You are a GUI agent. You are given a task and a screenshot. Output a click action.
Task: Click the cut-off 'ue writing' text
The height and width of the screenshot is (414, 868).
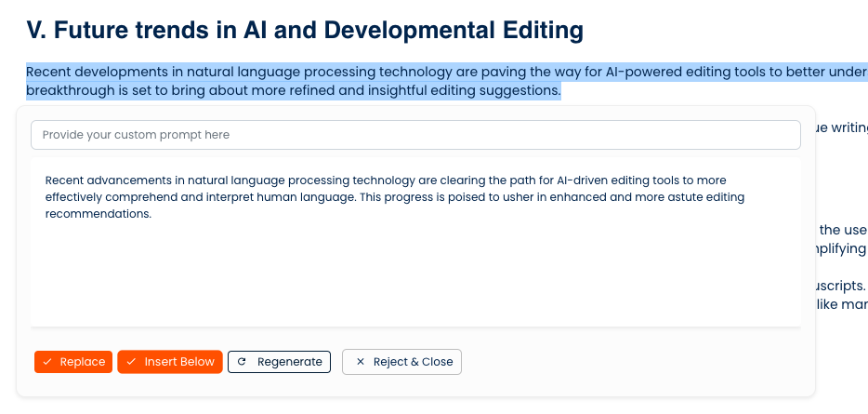click(841, 128)
